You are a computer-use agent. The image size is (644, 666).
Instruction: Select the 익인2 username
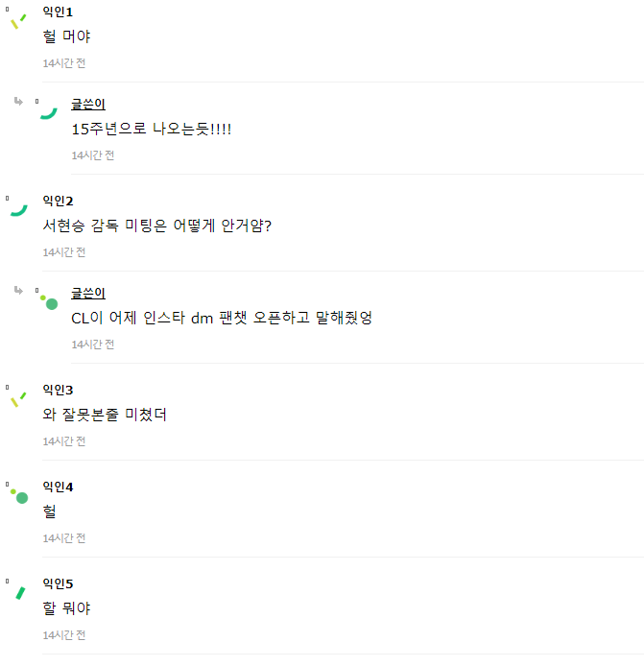click(58, 201)
